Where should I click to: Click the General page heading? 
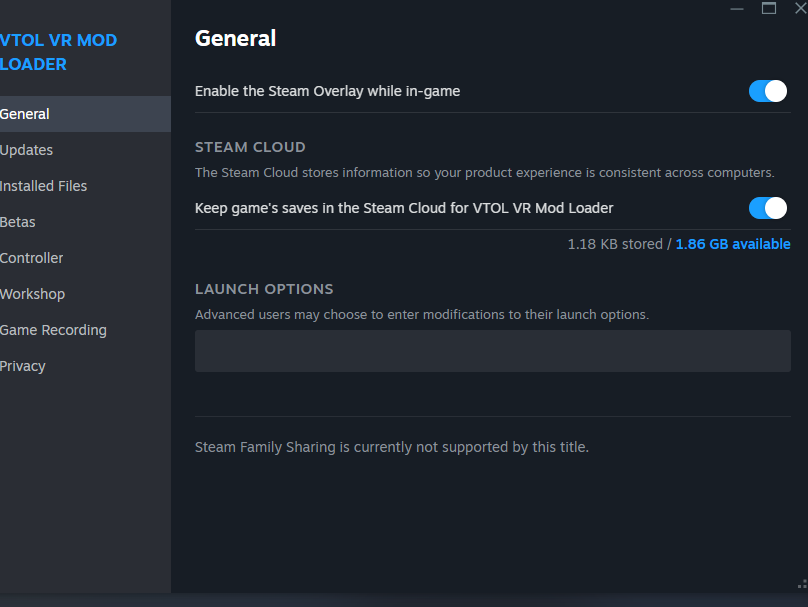pos(235,39)
